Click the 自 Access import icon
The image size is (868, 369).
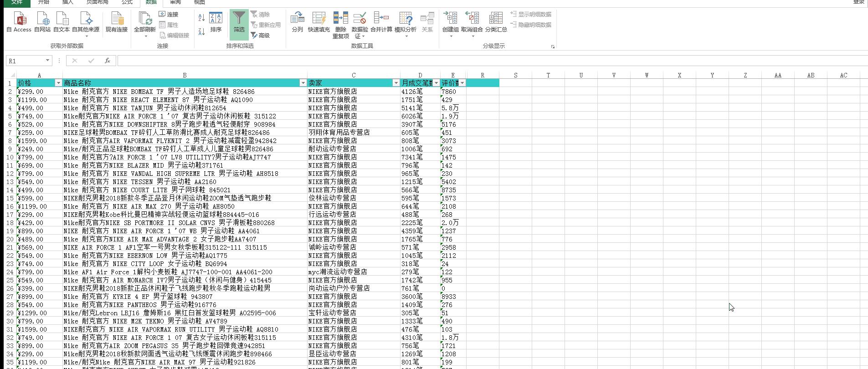pyautogui.click(x=19, y=22)
